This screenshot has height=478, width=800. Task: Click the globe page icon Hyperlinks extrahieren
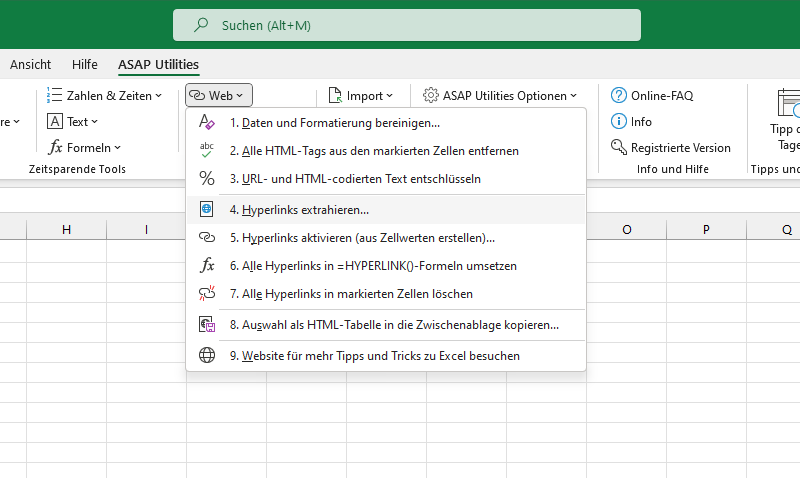[207, 209]
